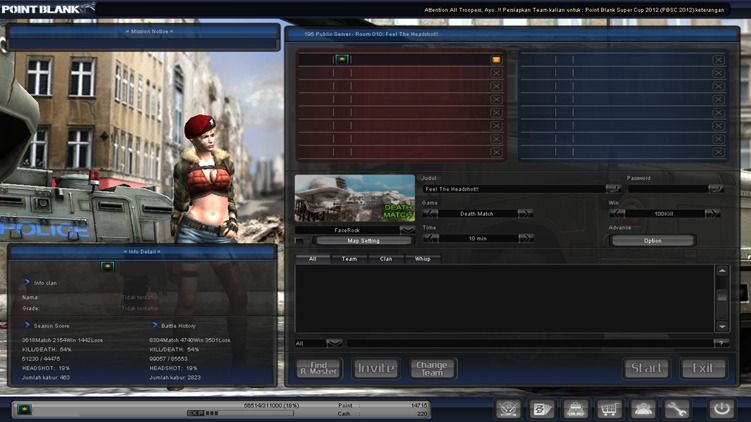Close the last blue team slot
The height and width of the screenshot is (422, 751).
pos(718,152)
